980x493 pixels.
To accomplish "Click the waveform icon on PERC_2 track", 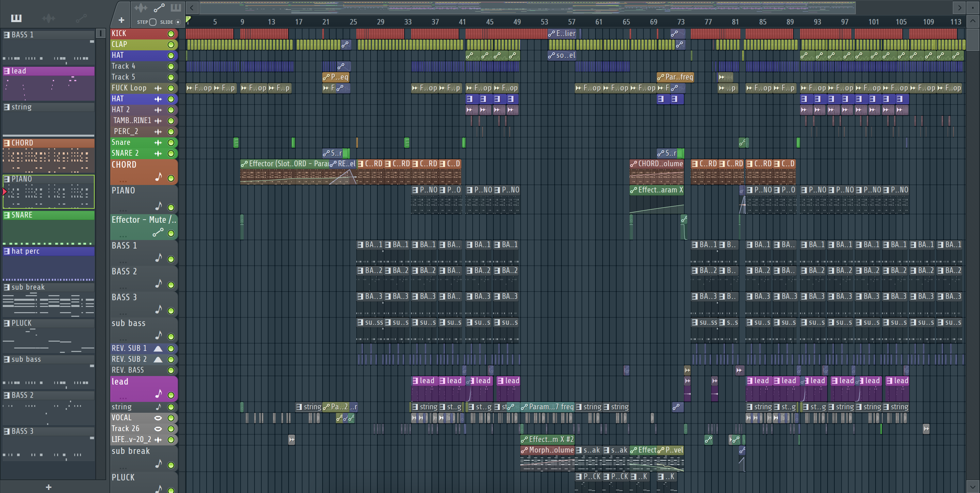I will tap(158, 132).
